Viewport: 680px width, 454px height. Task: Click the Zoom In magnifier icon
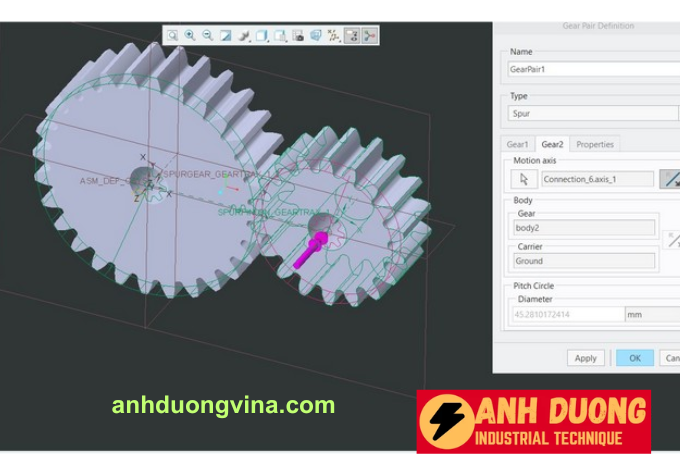point(189,35)
